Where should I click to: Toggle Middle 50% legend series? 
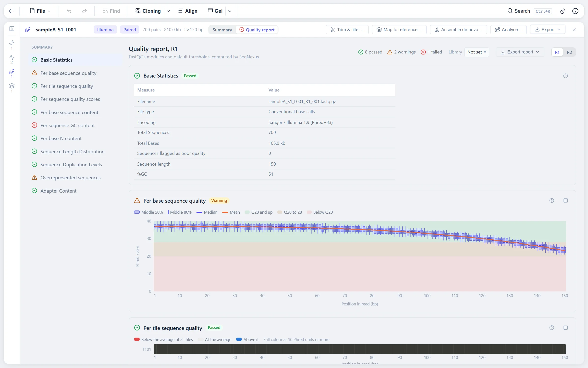coord(148,212)
